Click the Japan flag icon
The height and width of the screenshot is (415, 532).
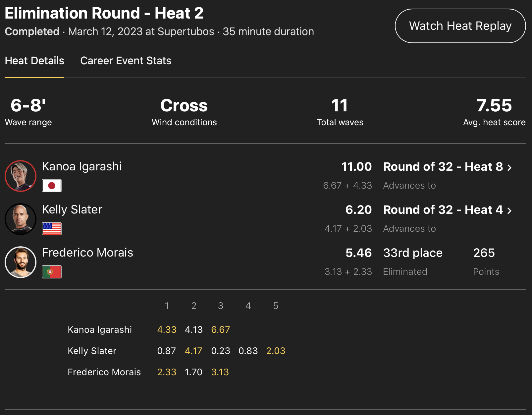(52, 186)
